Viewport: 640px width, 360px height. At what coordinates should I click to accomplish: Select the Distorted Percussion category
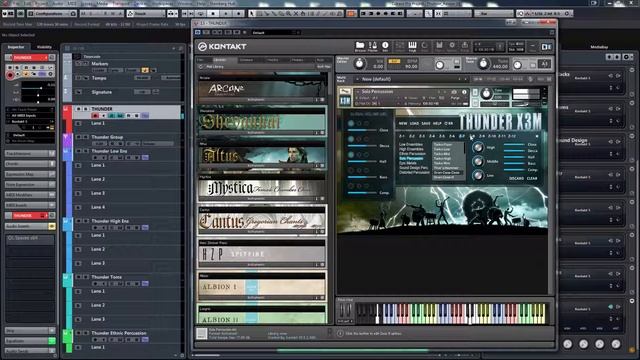[414, 172]
